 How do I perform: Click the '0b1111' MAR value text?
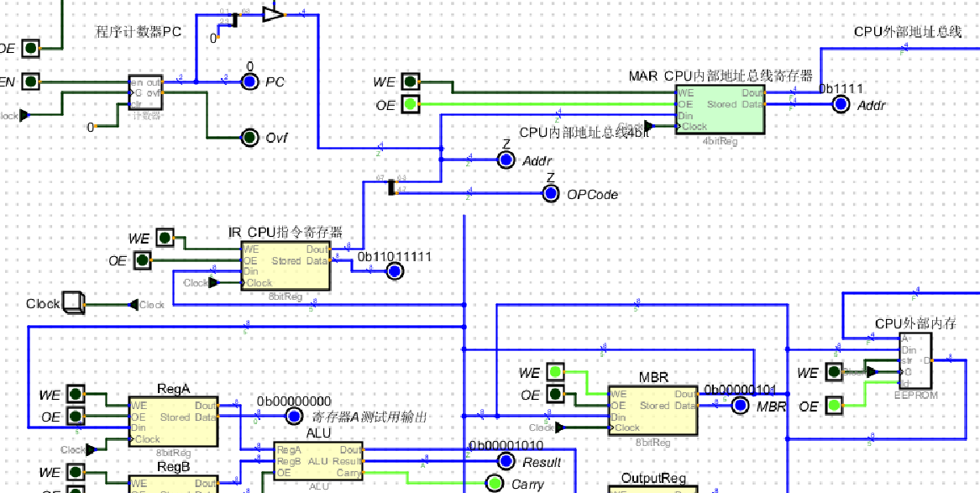[841, 89]
